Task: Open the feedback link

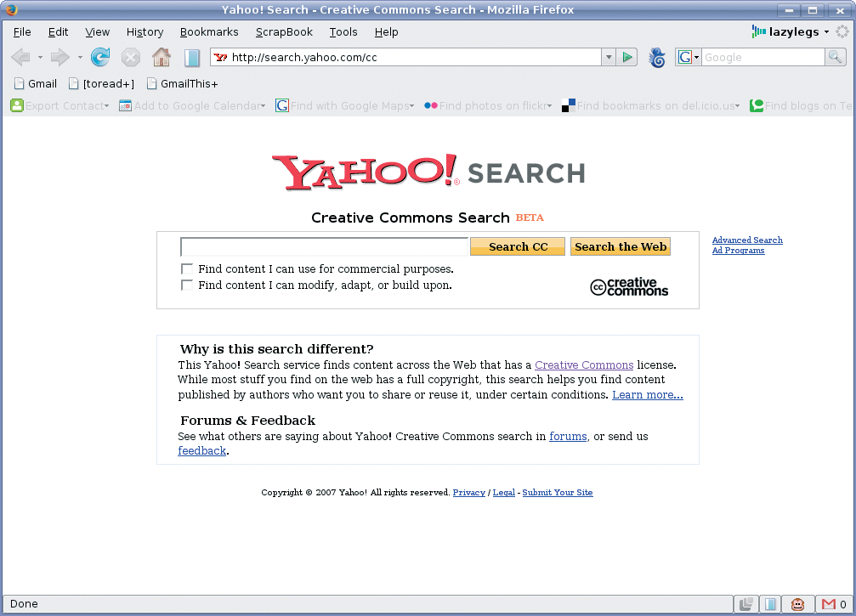Action: 201,450
